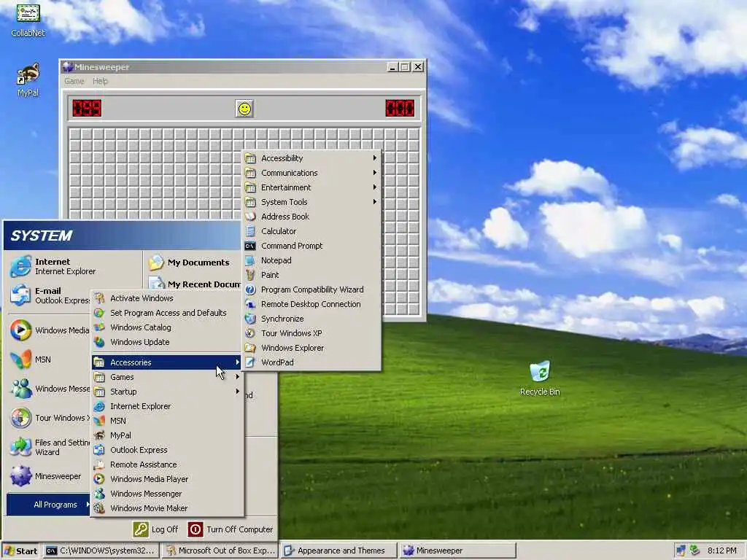Run Windows Update from All Programs
Viewport: 747px width, 560px height.
[x=167, y=342]
